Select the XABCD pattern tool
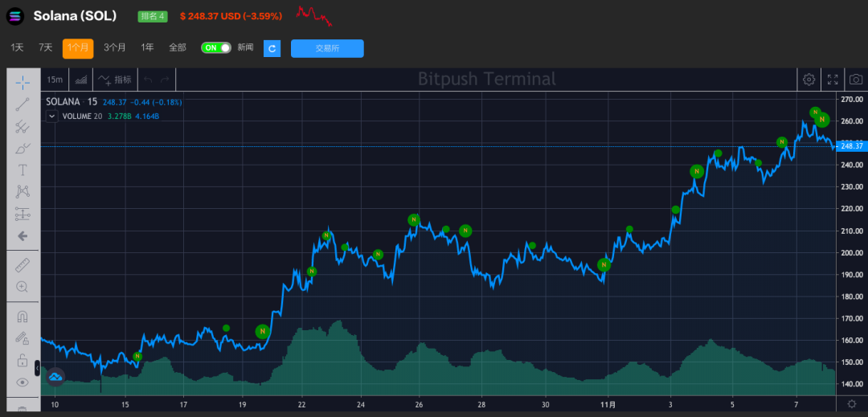This screenshot has width=868, height=417. point(23,192)
